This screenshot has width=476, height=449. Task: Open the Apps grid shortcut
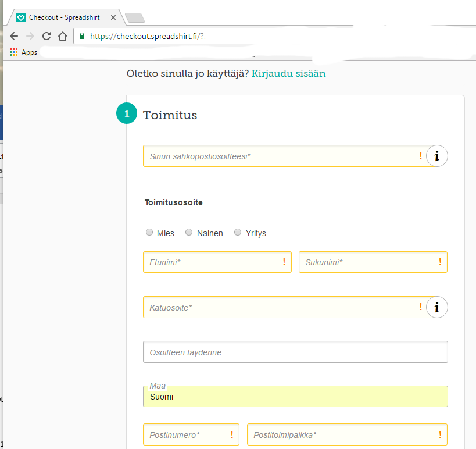pos(14,52)
